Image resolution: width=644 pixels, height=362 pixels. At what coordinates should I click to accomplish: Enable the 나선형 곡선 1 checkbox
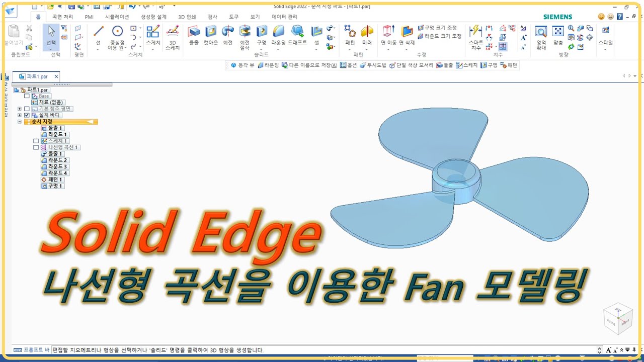pyautogui.click(x=36, y=147)
